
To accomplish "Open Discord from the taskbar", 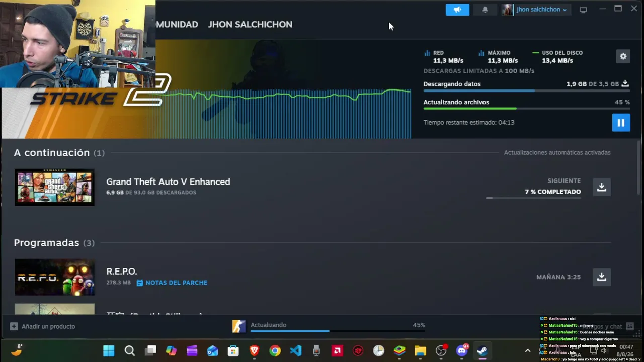I will click(x=462, y=351).
